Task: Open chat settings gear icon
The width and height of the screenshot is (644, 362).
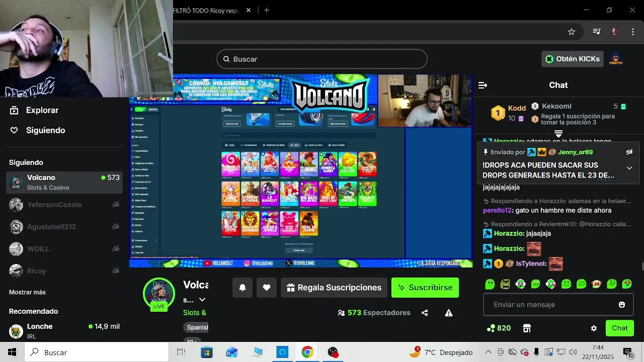Action: pyautogui.click(x=594, y=328)
